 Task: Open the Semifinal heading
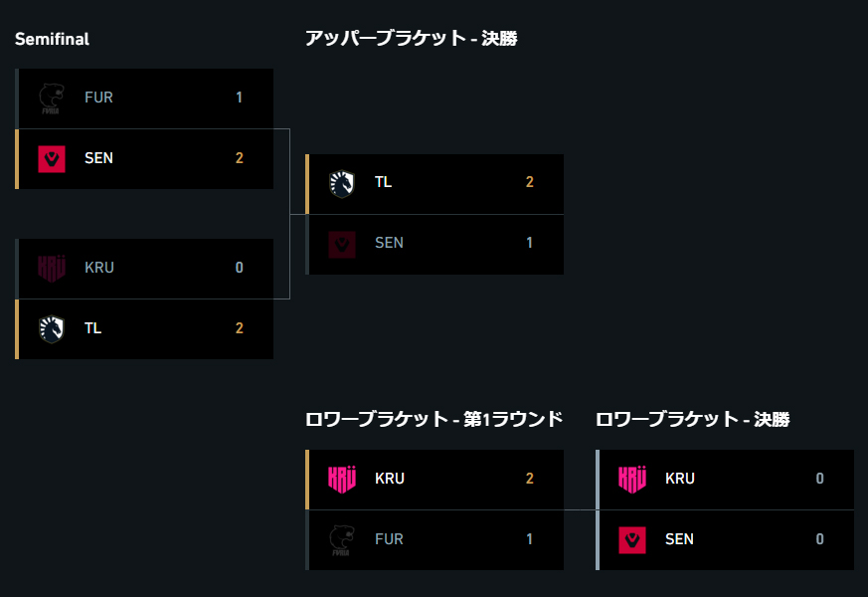click(x=52, y=39)
